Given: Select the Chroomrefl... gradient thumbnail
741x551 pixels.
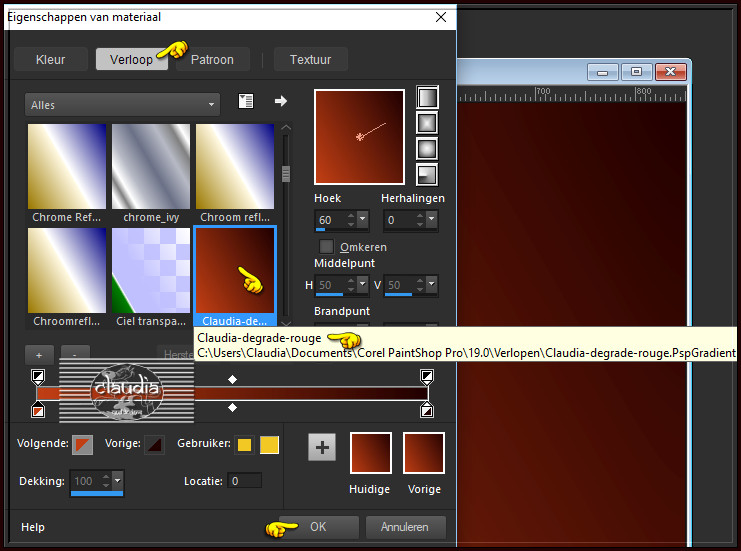Looking at the screenshot, I should point(67,270).
